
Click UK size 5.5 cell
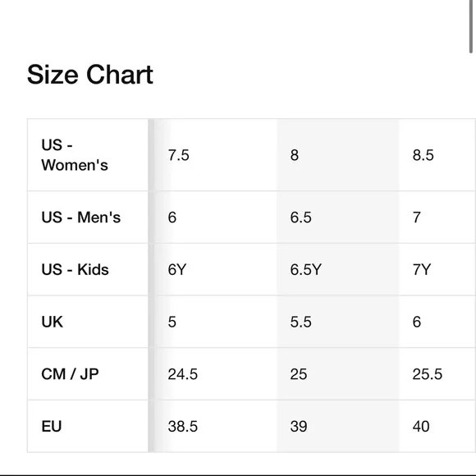tap(338, 322)
